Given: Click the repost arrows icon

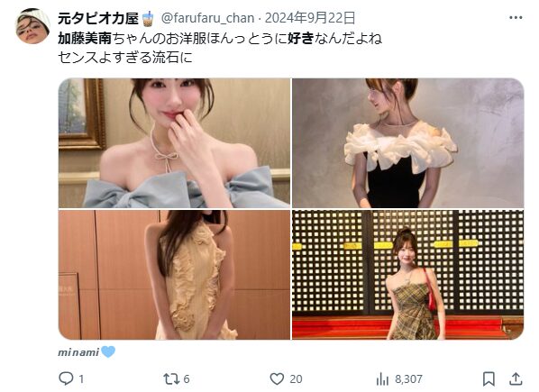Looking at the screenshot, I should [x=171, y=379].
